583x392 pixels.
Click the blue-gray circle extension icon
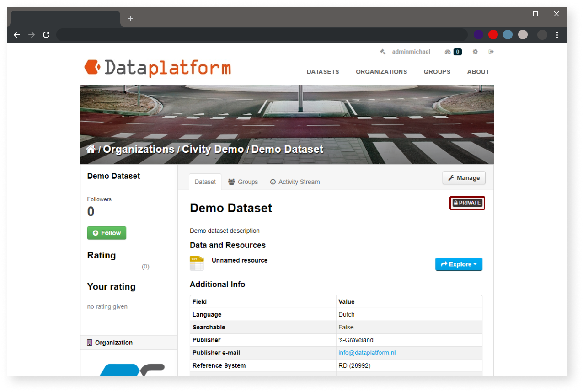tap(508, 35)
